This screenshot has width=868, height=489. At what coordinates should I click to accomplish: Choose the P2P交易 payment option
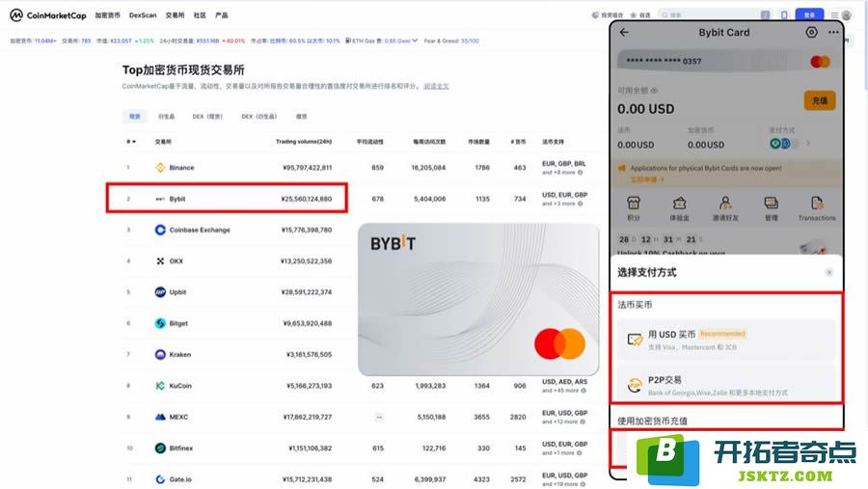725,385
